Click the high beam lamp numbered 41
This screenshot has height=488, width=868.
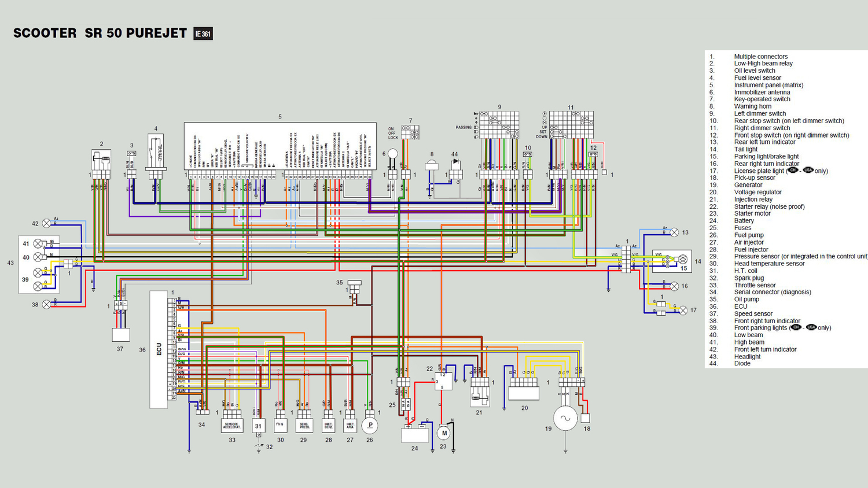pos(38,243)
